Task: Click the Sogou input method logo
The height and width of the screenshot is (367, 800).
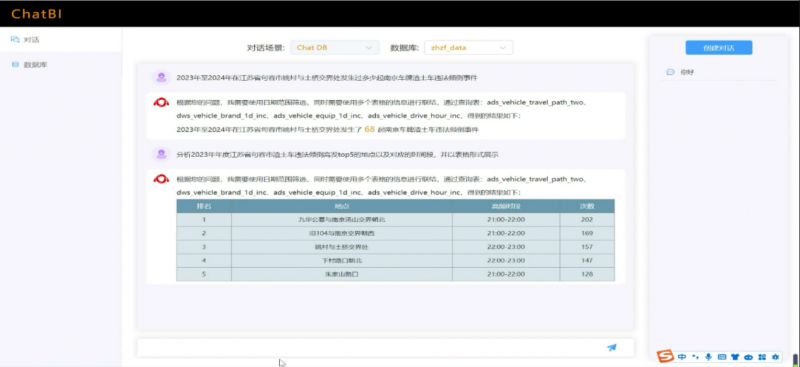Action: pyautogui.click(x=665, y=356)
